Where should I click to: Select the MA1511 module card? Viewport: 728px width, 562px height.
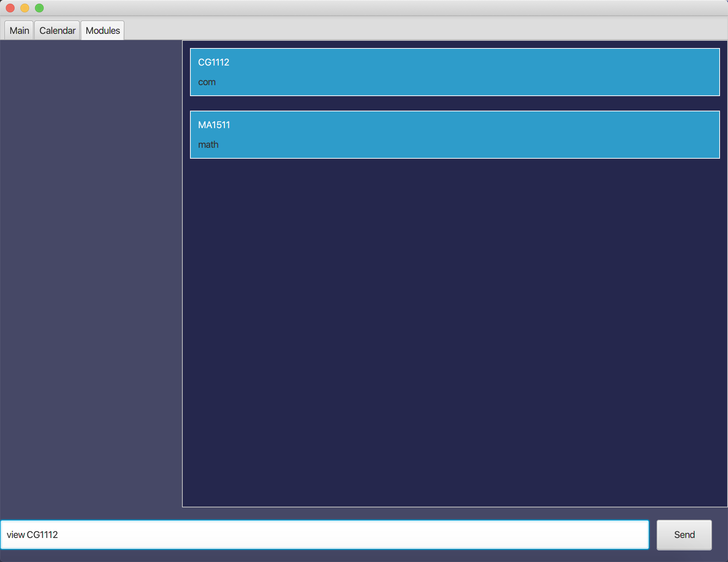pos(455,135)
